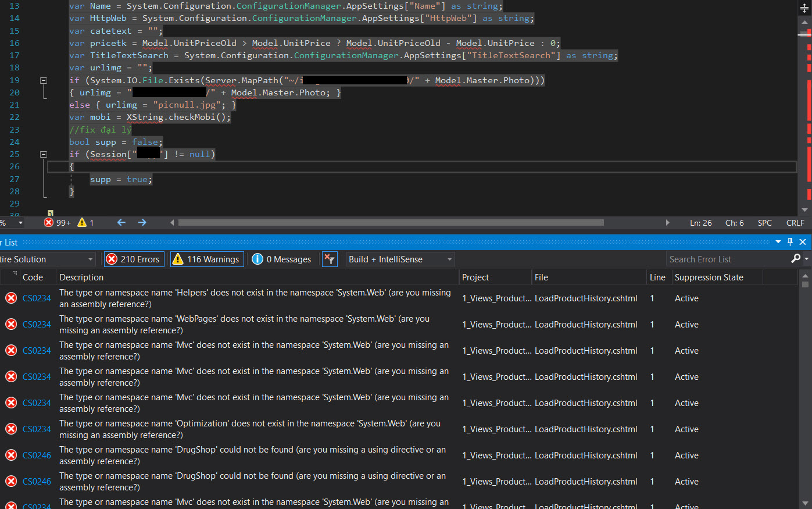The width and height of the screenshot is (812, 509).
Task: Open CS0234 link for 'WebPages' error
Action: 37,325
